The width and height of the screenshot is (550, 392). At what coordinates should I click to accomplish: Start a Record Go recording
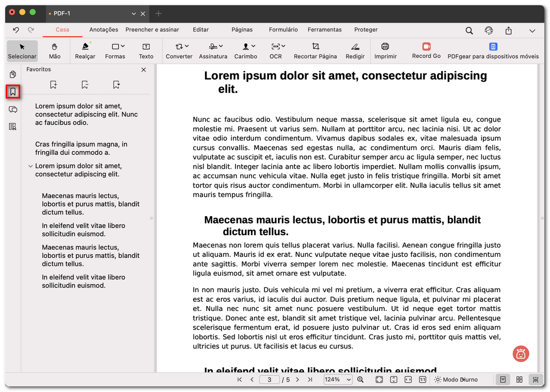[426, 51]
